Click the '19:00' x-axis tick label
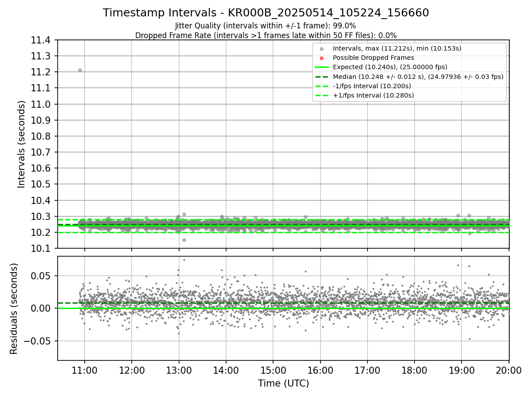The image size is (532, 399). click(462, 370)
